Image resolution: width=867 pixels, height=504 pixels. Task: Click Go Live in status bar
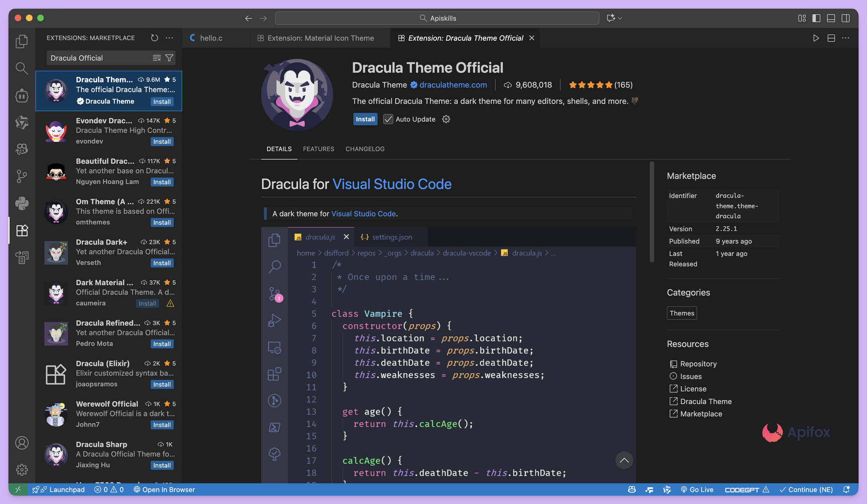(x=697, y=489)
